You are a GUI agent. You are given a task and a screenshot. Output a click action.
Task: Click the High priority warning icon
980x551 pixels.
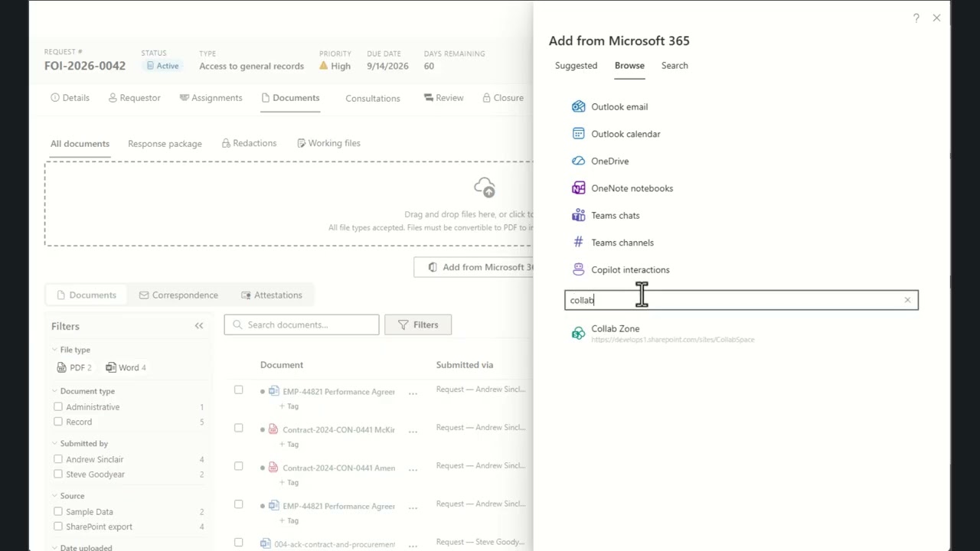[x=324, y=66]
